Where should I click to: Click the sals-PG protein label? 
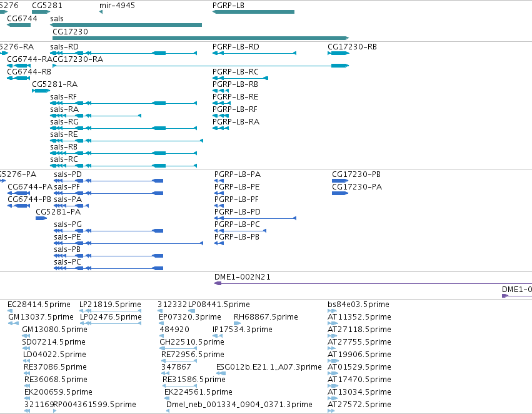pos(68,225)
